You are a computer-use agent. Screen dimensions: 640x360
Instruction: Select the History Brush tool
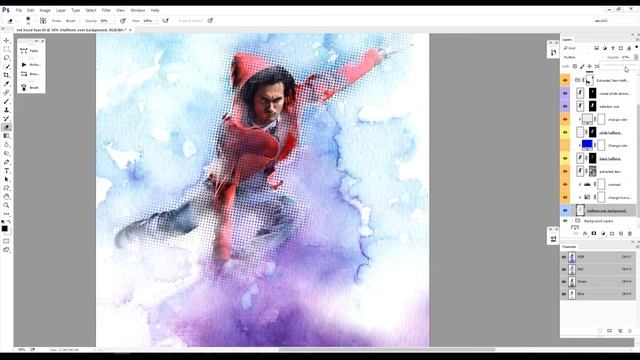click(6, 118)
